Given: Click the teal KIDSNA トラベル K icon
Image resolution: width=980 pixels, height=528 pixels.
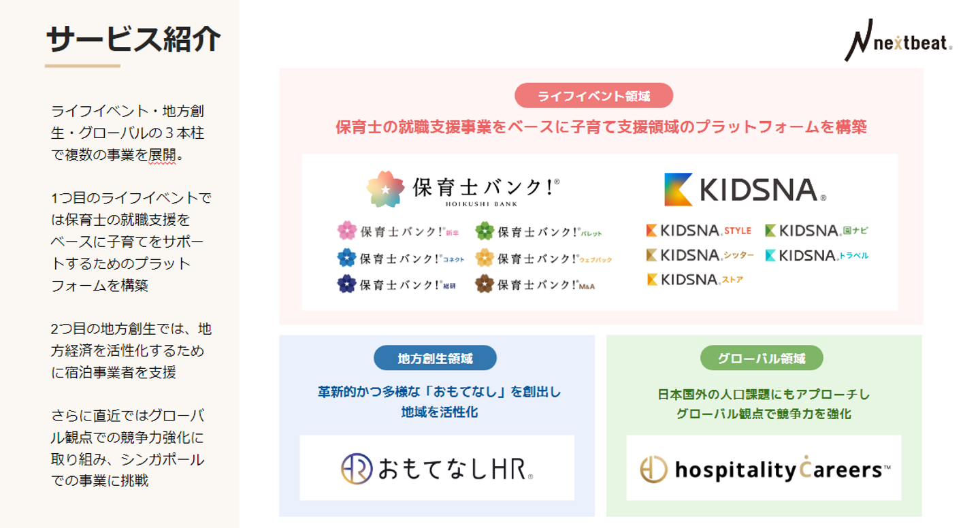Looking at the screenshot, I should pos(770,255).
